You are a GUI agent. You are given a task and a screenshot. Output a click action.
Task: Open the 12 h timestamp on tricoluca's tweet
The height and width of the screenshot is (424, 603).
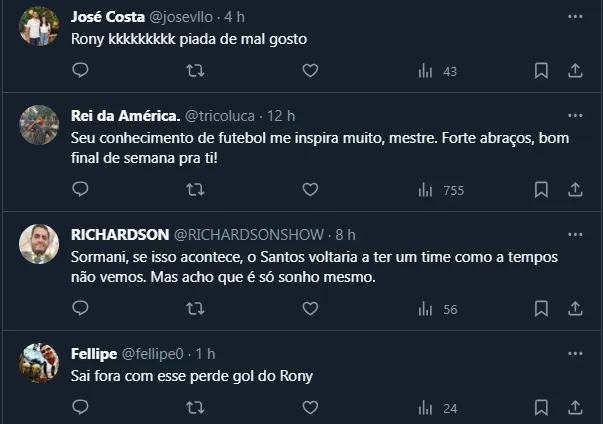pyautogui.click(x=282, y=116)
